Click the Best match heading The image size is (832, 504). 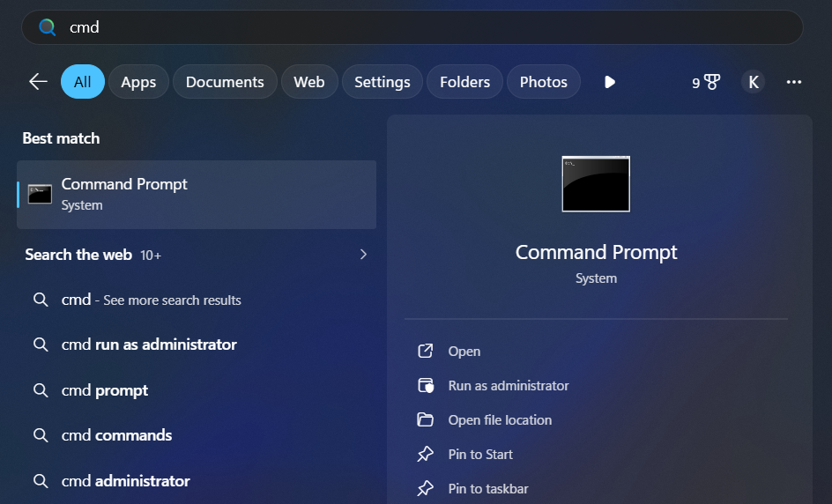click(61, 138)
